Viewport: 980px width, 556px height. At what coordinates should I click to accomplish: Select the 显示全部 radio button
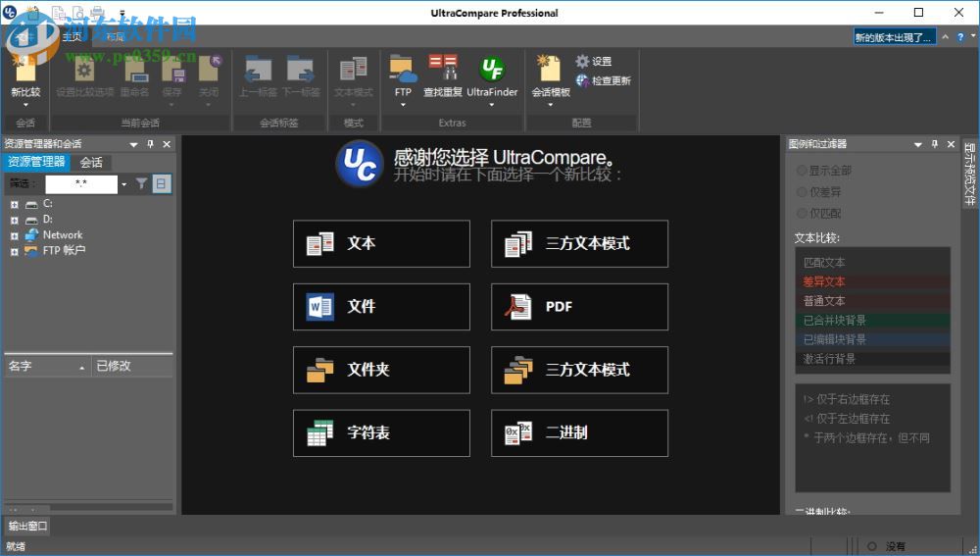[802, 171]
